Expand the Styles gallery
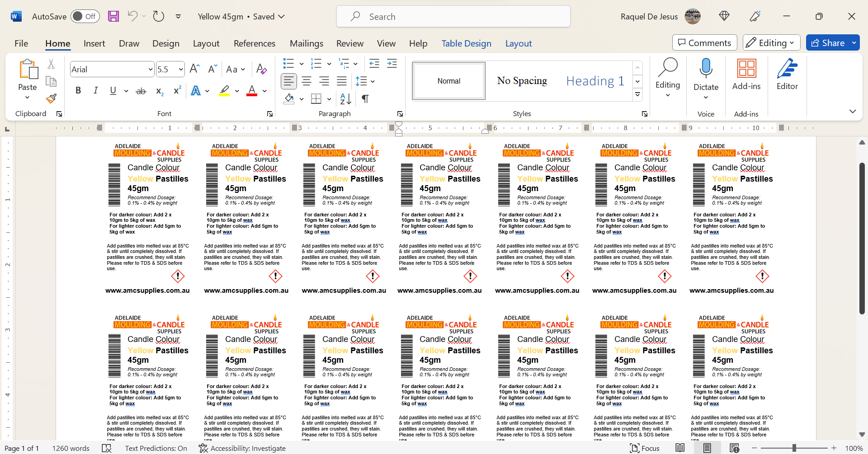 pos(637,94)
